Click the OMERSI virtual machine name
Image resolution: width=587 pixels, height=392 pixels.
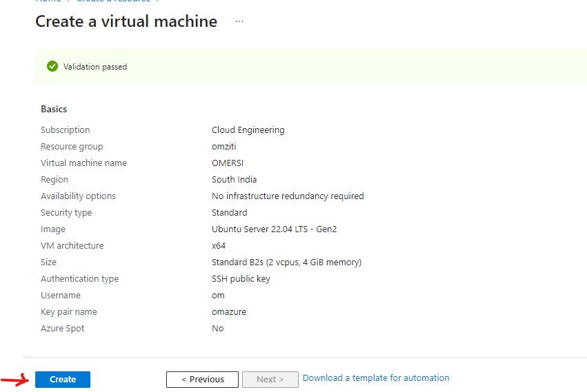pos(228,163)
